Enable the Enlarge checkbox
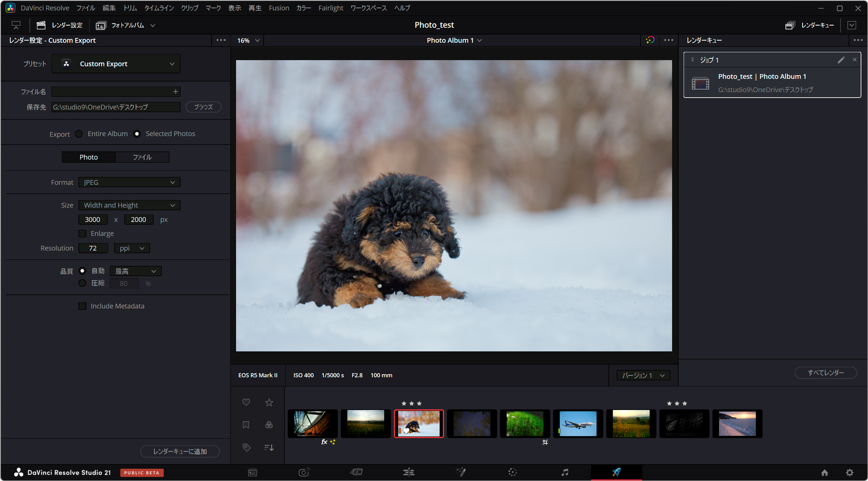The height and width of the screenshot is (481, 868). pos(82,233)
